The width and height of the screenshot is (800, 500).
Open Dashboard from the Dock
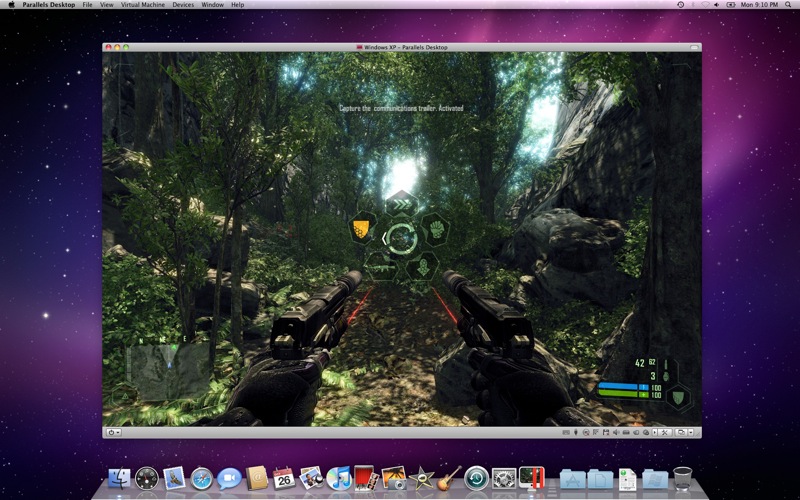147,479
